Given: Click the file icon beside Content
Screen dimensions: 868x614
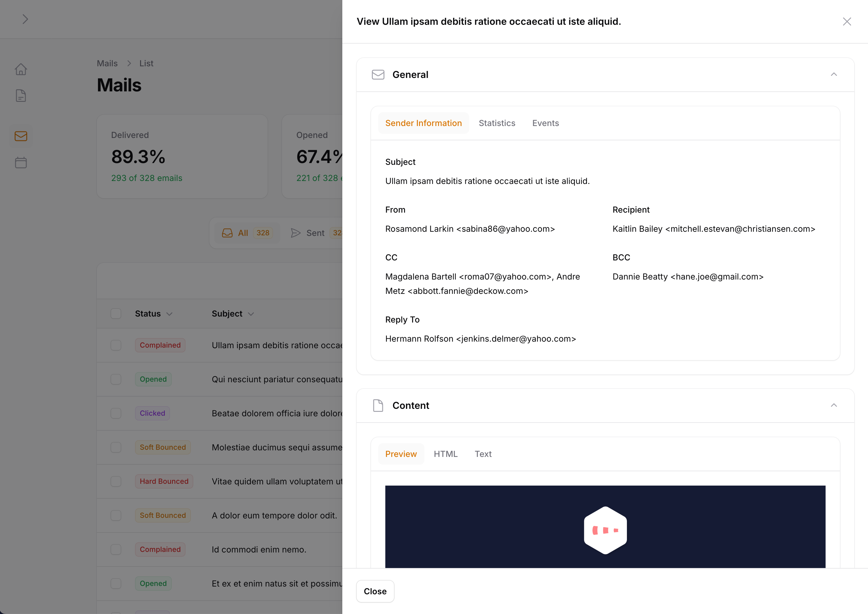Looking at the screenshot, I should [x=378, y=405].
